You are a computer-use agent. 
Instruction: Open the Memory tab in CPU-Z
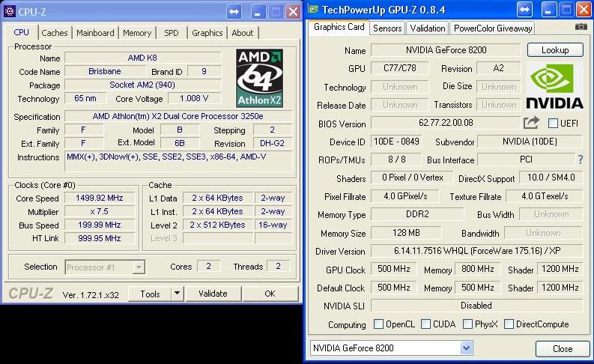click(x=137, y=33)
